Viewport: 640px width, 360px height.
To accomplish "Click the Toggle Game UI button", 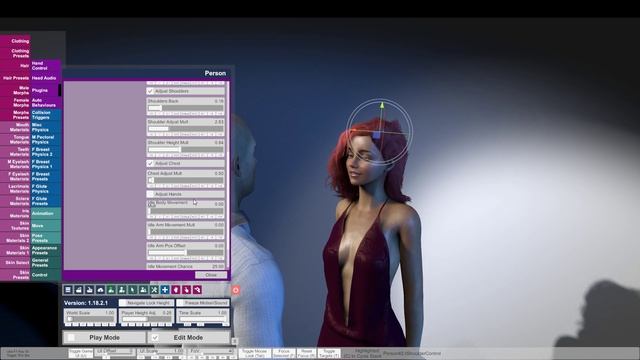I will 80,353.
